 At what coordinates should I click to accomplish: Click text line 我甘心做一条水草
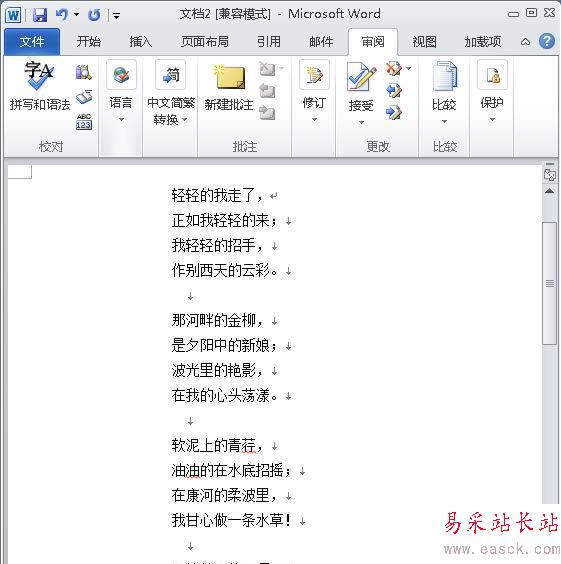pos(231,520)
